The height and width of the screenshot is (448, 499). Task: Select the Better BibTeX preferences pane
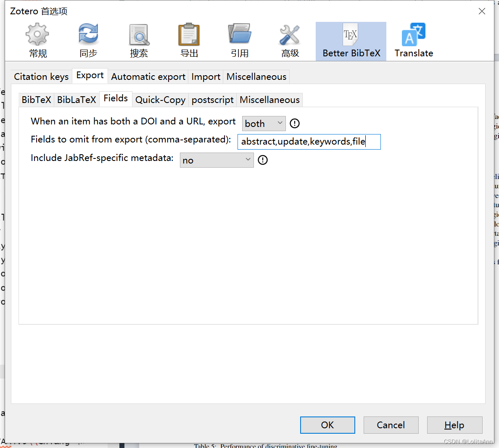tap(351, 41)
